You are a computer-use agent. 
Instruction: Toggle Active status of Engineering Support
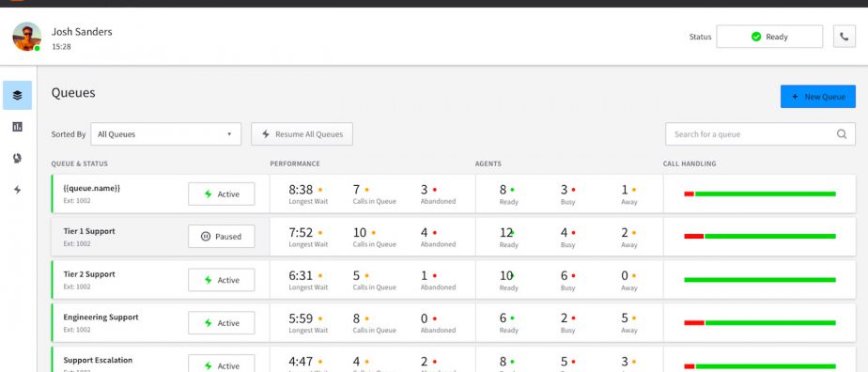[x=222, y=323]
